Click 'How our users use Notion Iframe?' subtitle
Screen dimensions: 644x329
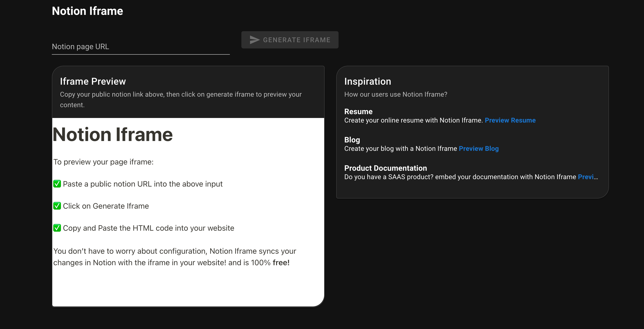395,94
